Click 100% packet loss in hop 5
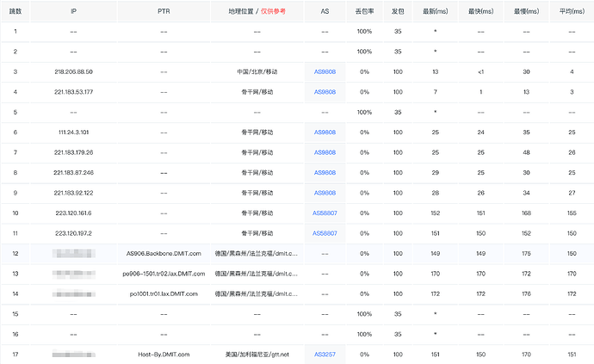594x364 pixels. click(364, 112)
